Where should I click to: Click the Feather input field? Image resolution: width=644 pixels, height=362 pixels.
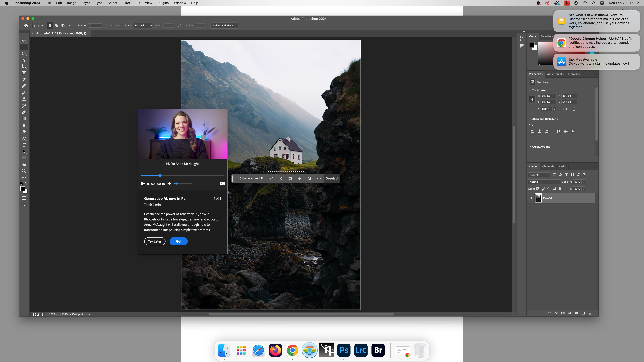95,26
